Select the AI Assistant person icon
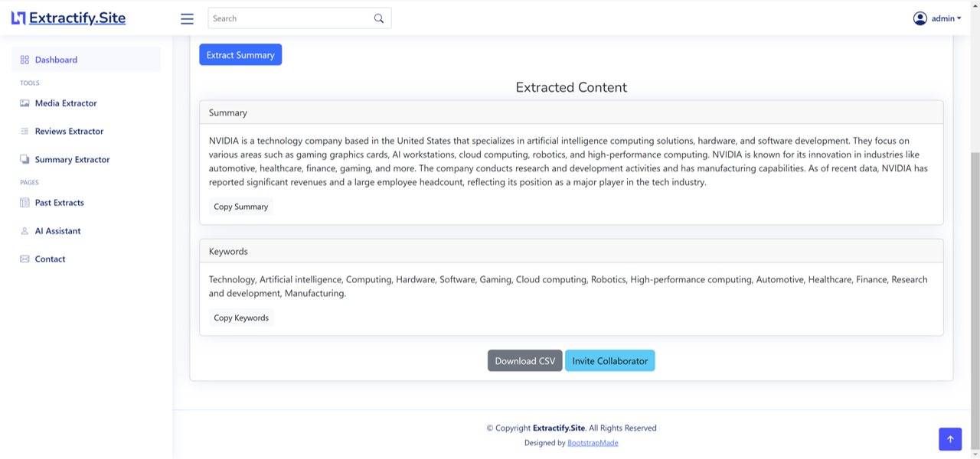Viewport: 980px width, 459px height. [24, 230]
